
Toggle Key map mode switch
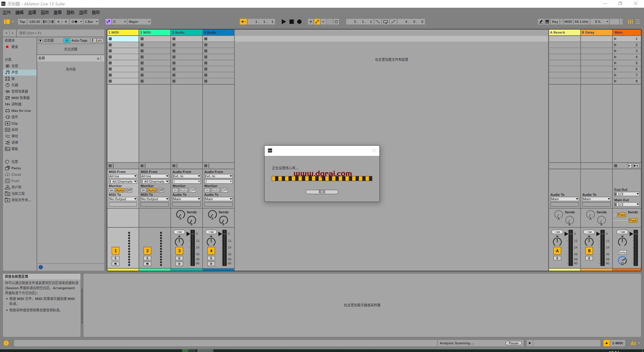tap(555, 21)
